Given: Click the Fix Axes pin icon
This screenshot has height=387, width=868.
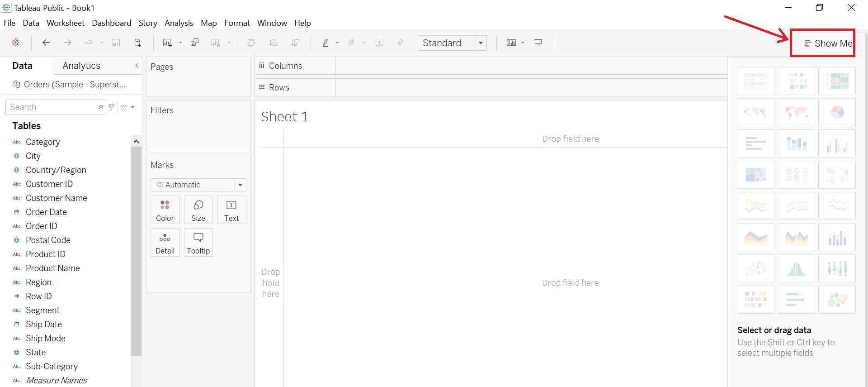Looking at the screenshot, I should pos(400,43).
